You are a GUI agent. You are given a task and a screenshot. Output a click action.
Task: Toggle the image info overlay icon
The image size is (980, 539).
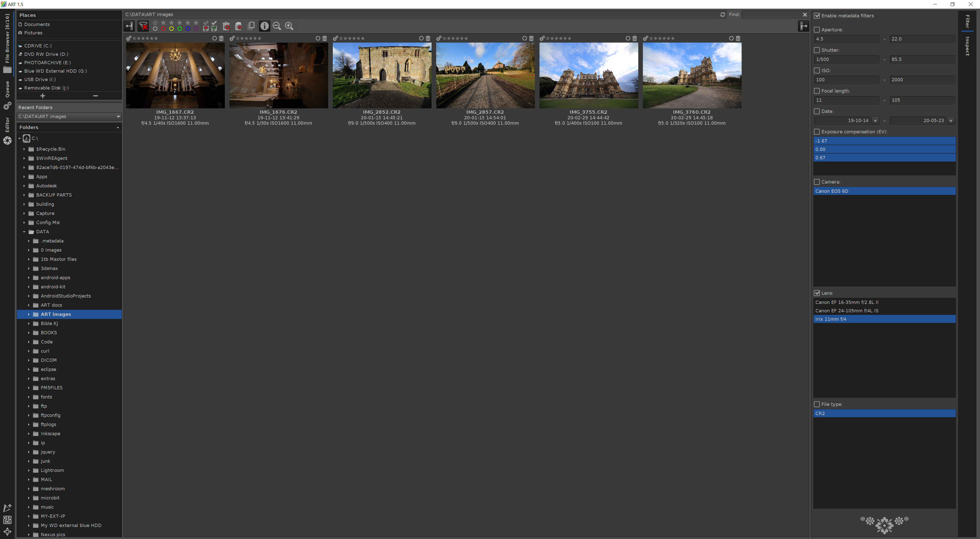(264, 26)
